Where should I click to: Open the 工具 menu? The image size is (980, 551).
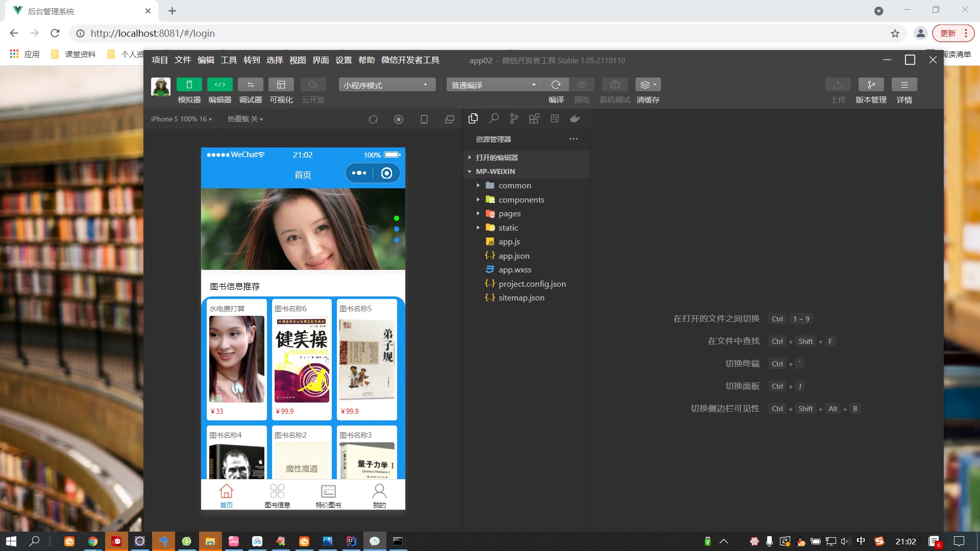(x=228, y=60)
